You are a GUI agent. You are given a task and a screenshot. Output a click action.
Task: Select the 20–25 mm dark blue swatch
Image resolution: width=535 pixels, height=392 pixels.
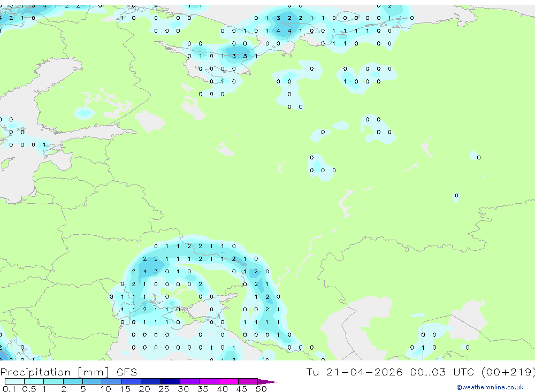click(x=151, y=381)
